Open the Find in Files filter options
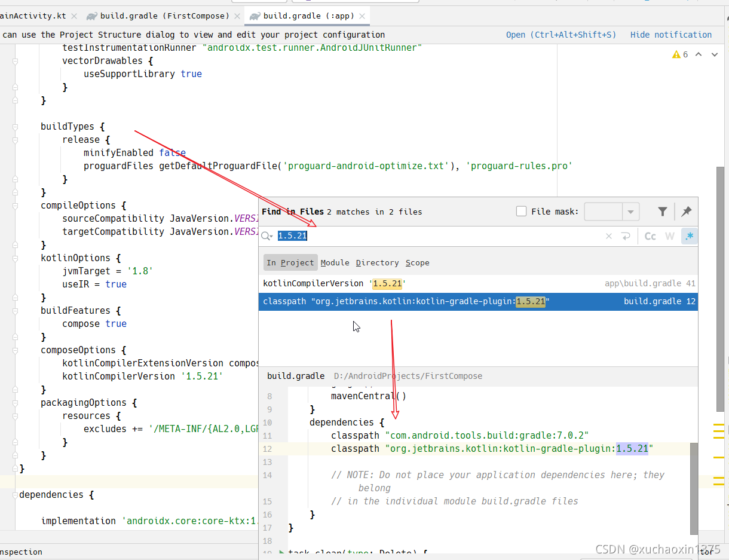 (x=663, y=212)
